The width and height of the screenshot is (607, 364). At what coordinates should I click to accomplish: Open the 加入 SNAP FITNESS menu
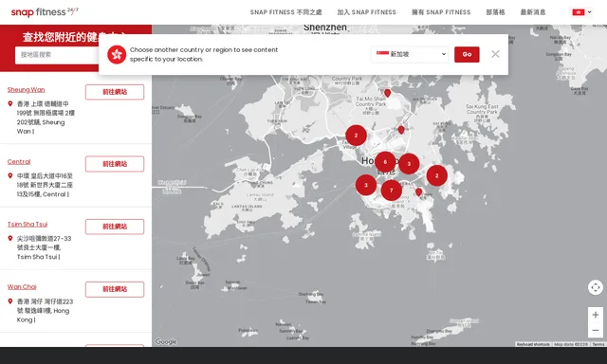click(x=366, y=12)
